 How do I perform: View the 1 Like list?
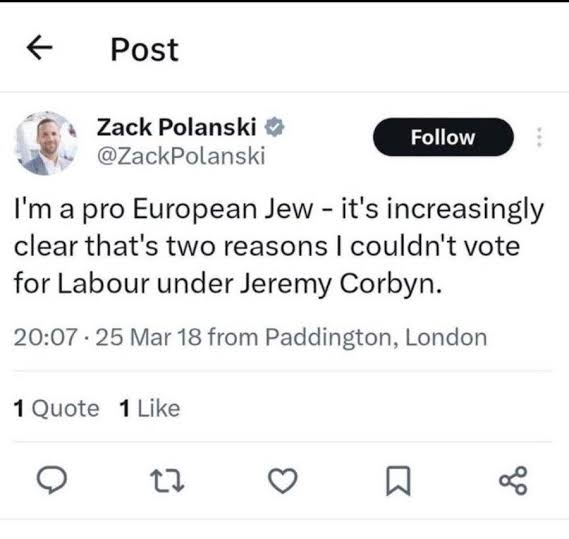pos(150,408)
